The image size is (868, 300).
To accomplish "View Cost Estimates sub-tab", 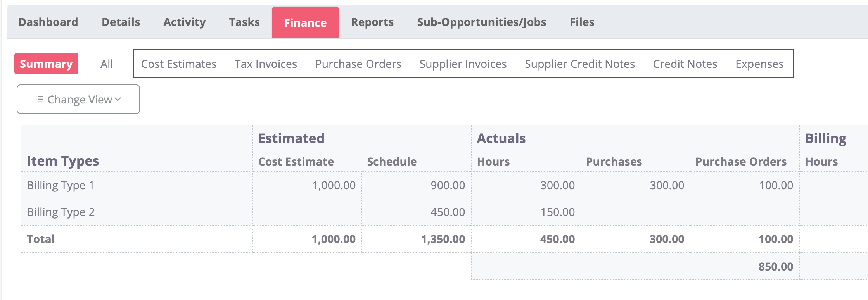I will [x=179, y=64].
